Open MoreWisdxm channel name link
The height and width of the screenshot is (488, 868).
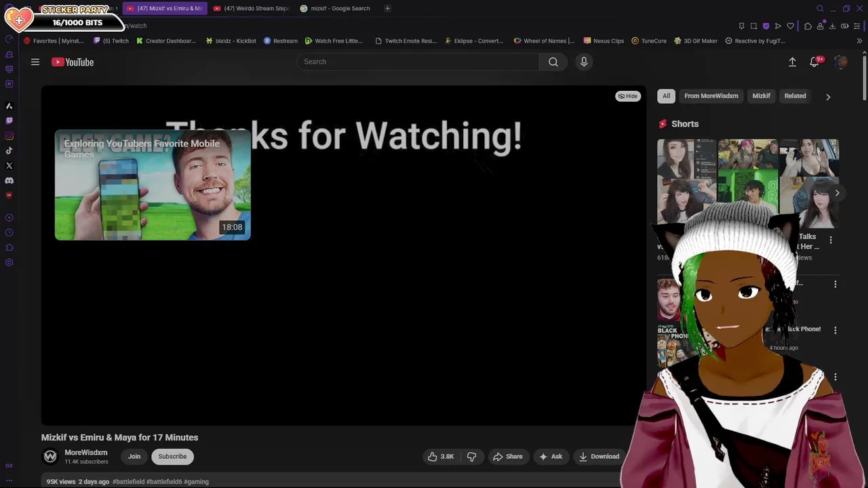(86, 453)
